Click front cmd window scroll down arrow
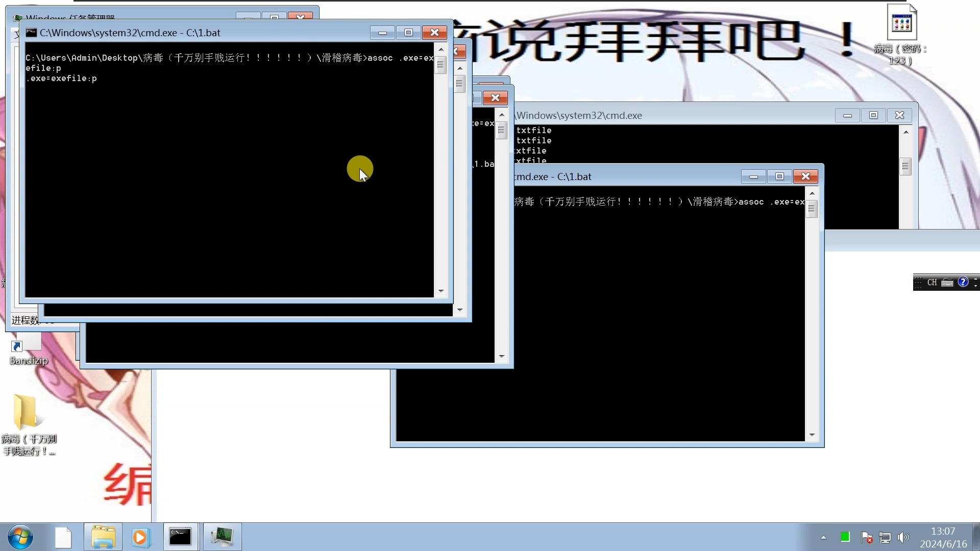980x551 pixels. point(441,291)
